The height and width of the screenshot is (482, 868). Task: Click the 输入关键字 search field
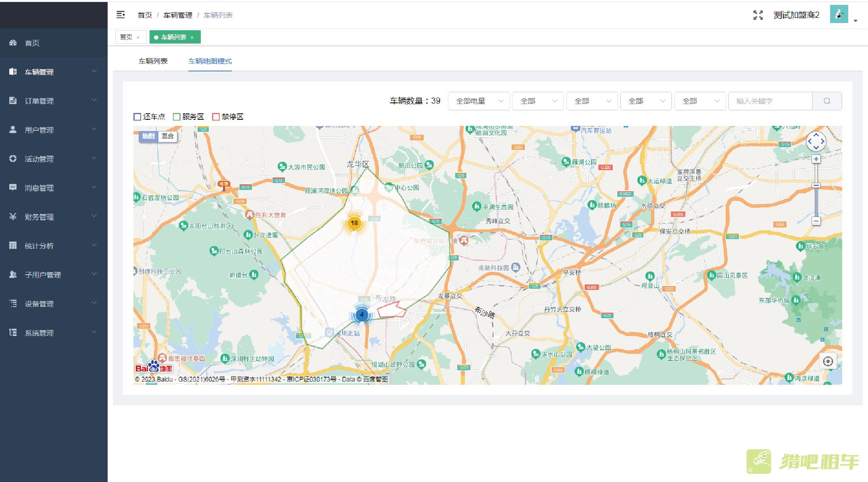[770, 101]
